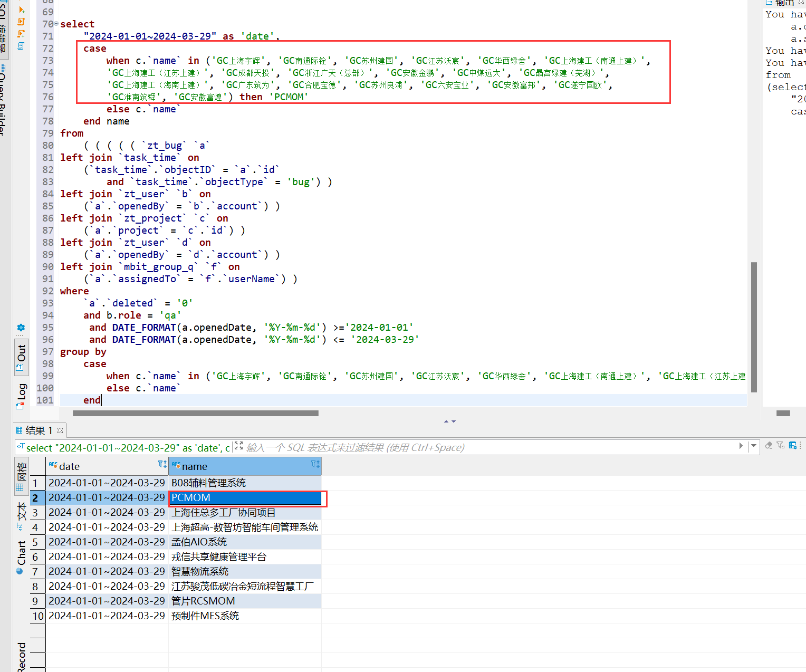Screen dimensions: 806x672
Task: Select the 戎信共享健康管理平台 cell
Action: click(x=245, y=557)
